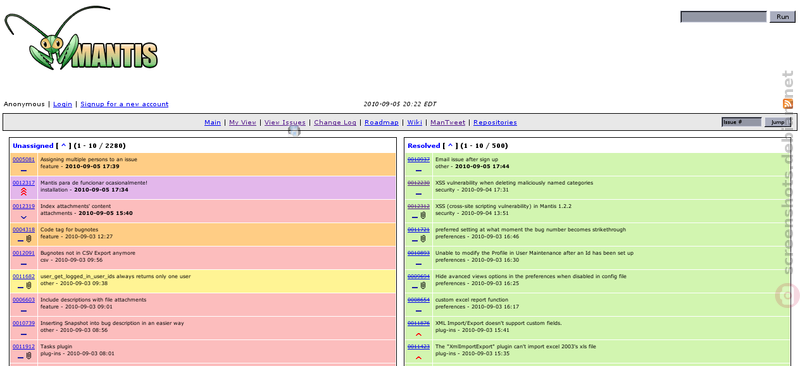This screenshot has width=800, height=366.
Task: Open the View Issues menu item
Action: [x=285, y=123]
